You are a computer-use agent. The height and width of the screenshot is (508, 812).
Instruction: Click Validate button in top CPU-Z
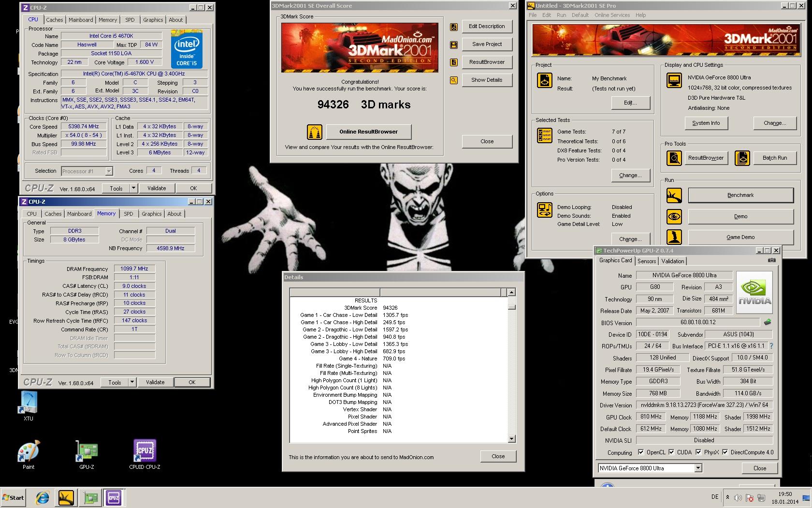tap(157, 188)
